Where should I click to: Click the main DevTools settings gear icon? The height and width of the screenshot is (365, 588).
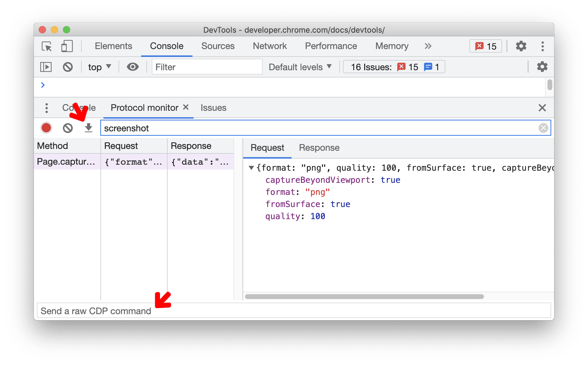520,46
